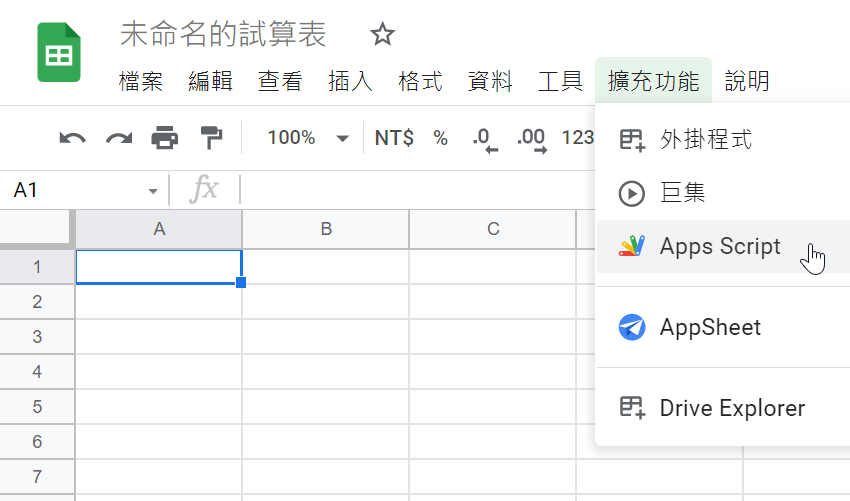Star the untitled spreadsheet
The height and width of the screenshot is (501, 850).
pyautogui.click(x=382, y=34)
